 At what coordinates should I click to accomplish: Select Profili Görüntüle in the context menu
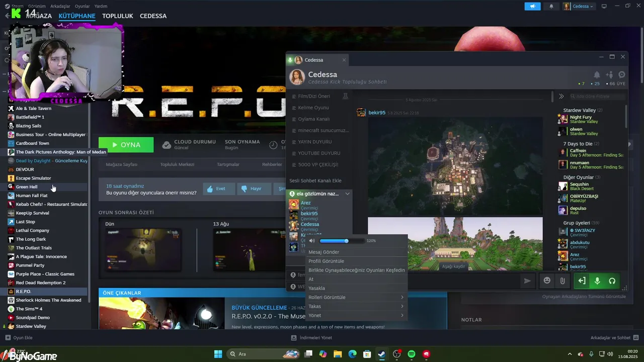coord(356,261)
